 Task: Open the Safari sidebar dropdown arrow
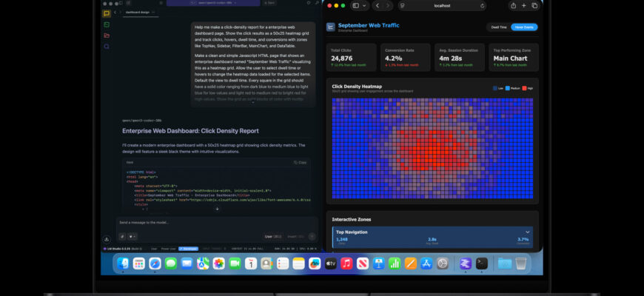[365, 5]
